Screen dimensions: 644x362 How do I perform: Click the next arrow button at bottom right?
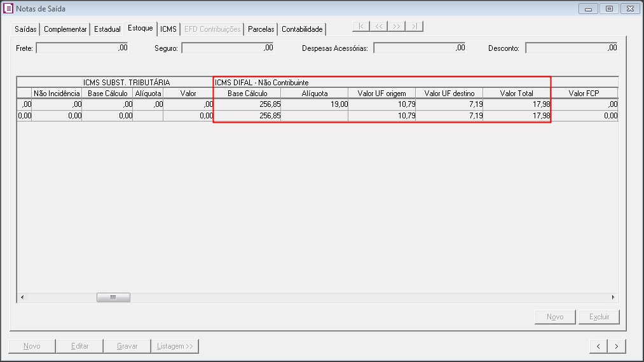tap(617, 346)
